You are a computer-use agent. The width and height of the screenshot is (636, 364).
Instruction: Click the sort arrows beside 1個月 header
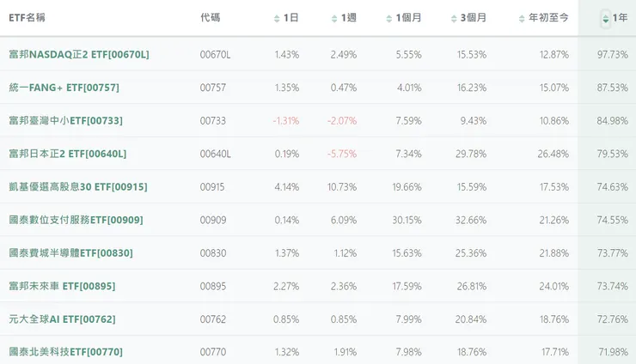(389, 18)
